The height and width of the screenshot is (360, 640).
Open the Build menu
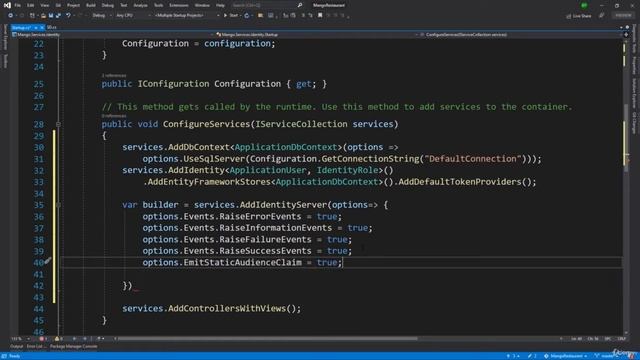91,5
